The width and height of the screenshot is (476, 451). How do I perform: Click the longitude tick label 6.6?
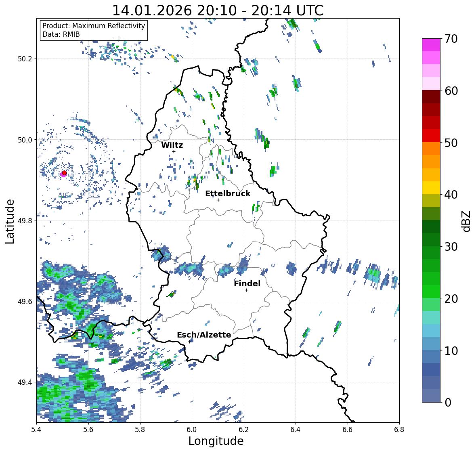[x=347, y=430]
